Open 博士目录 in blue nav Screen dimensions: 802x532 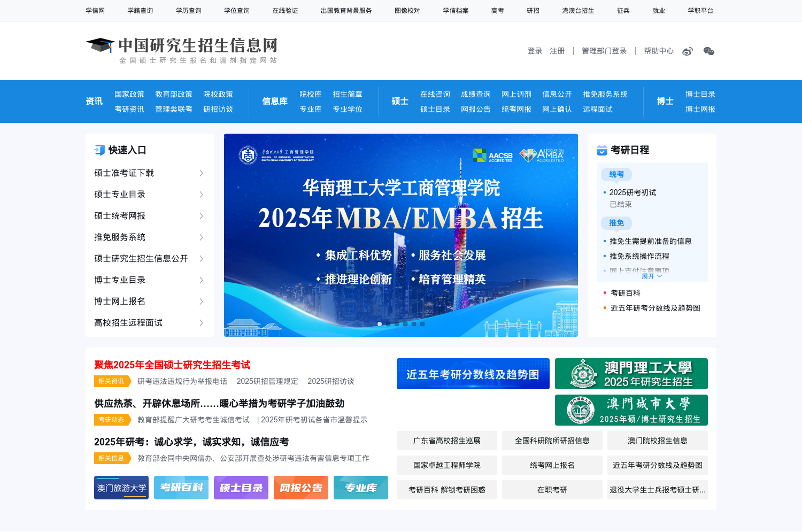700,94
